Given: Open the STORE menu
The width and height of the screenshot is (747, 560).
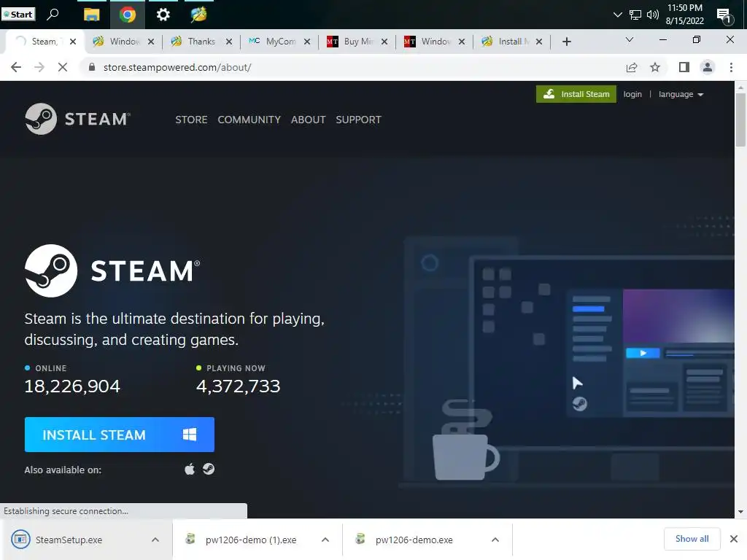Looking at the screenshot, I should (x=191, y=120).
